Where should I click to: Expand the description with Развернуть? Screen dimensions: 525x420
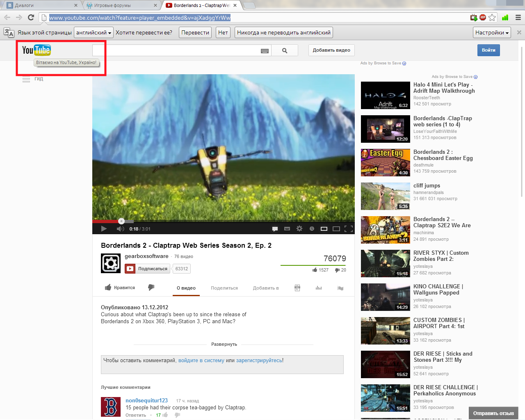tap(224, 344)
